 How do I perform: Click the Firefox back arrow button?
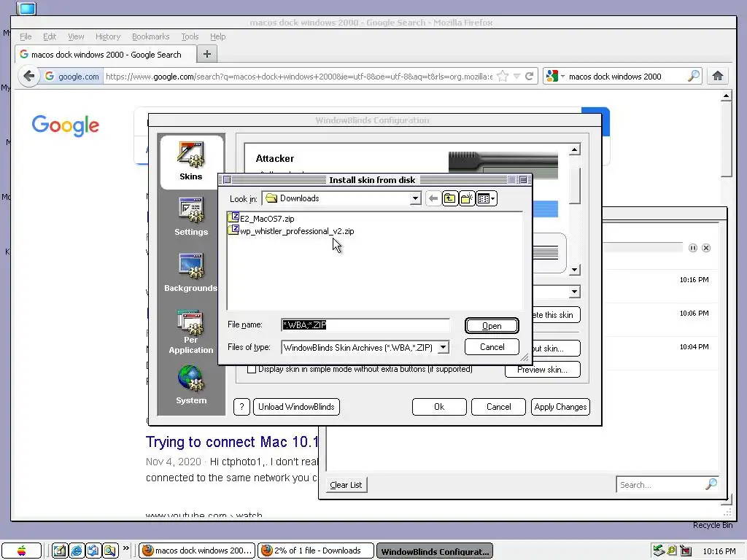pos(29,76)
